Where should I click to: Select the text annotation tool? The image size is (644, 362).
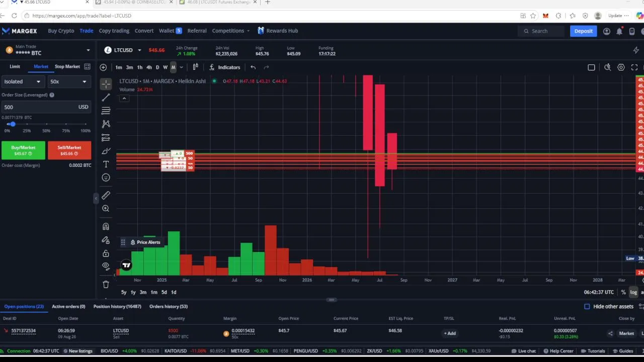click(106, 164)
